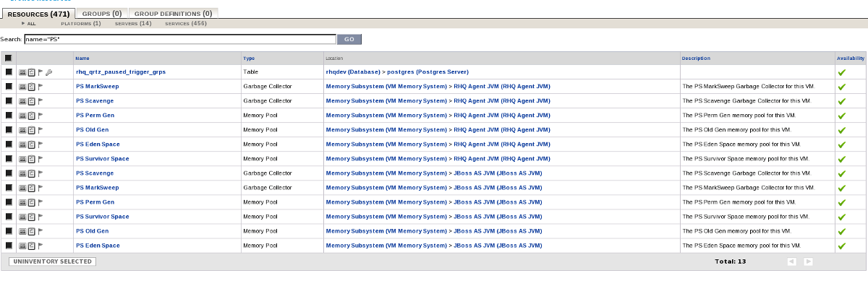The width and height of the screenshot is (868, 281).
Task: Go to next page arrow in table footer
Action: pyautogui.click(x=809, y=261)
